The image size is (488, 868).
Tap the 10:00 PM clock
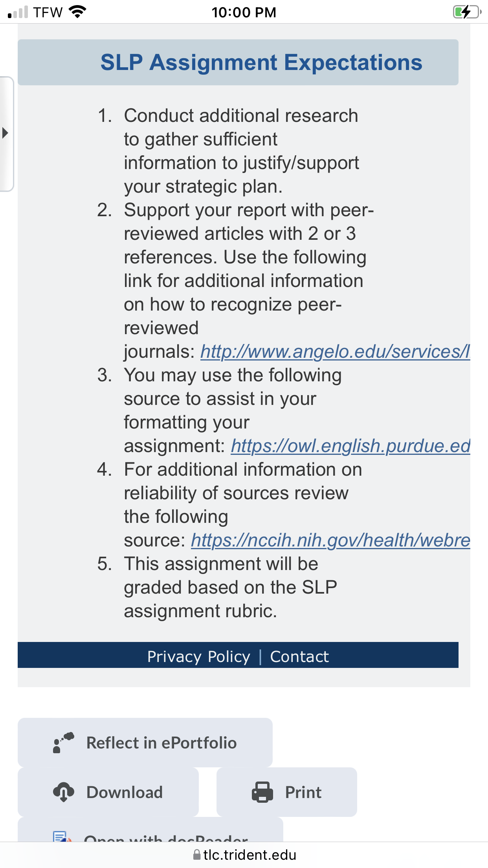(x=244, y=12)
